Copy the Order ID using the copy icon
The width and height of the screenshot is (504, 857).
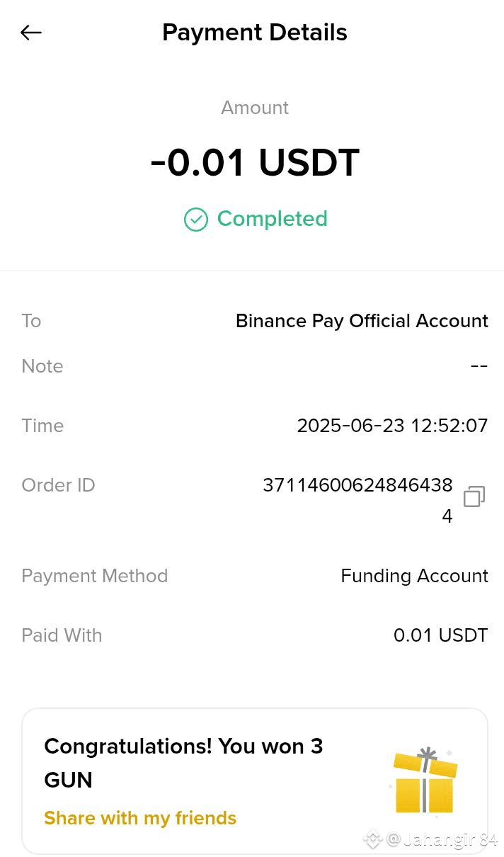pyautogui.click(x=474, y=496)
